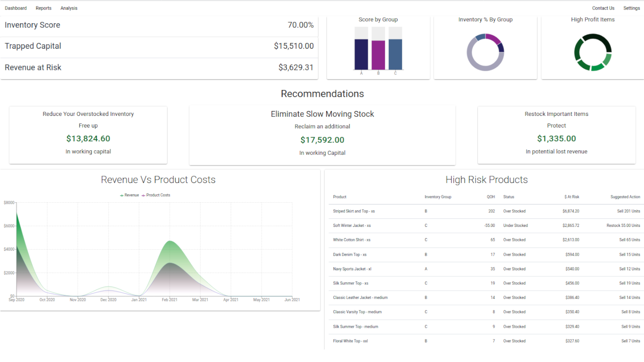Click the Contact Us link
Image resolution: width=644 pixels, height=362 pixels.
(x=603, y=8)
